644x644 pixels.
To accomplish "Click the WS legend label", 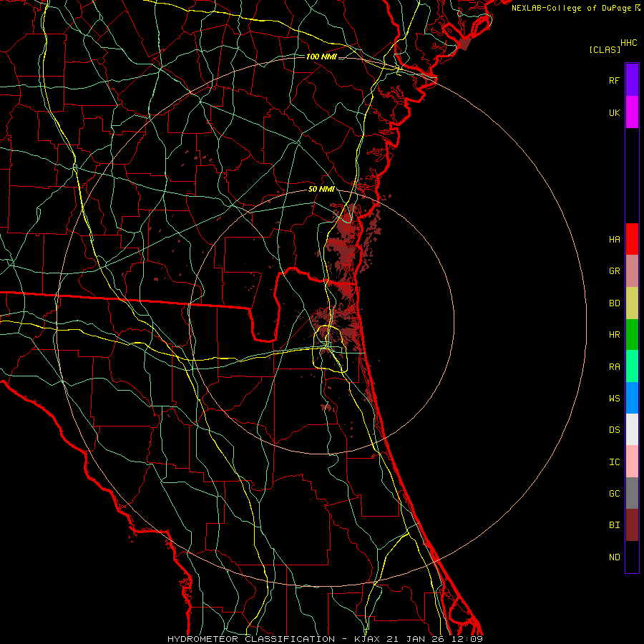I will [614, 398].
